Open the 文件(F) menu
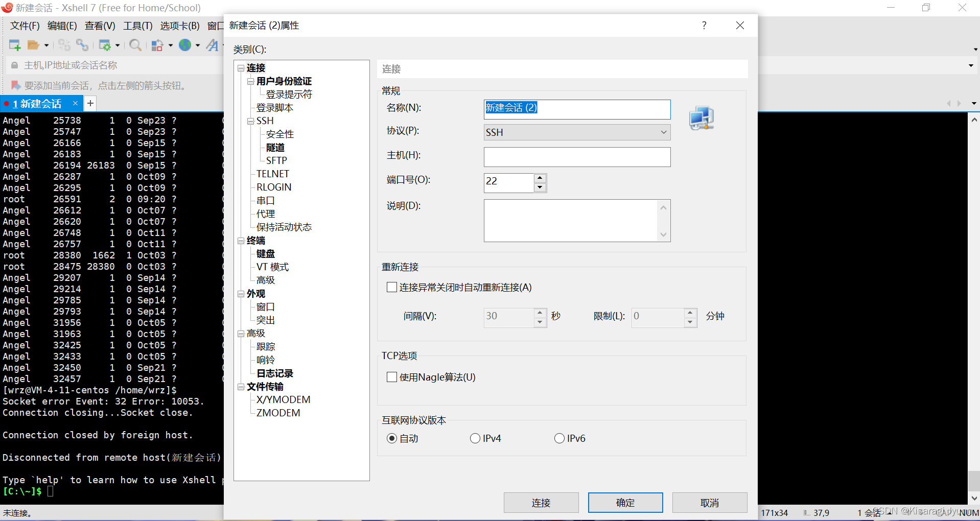The image size is (980, 521). 25,26
